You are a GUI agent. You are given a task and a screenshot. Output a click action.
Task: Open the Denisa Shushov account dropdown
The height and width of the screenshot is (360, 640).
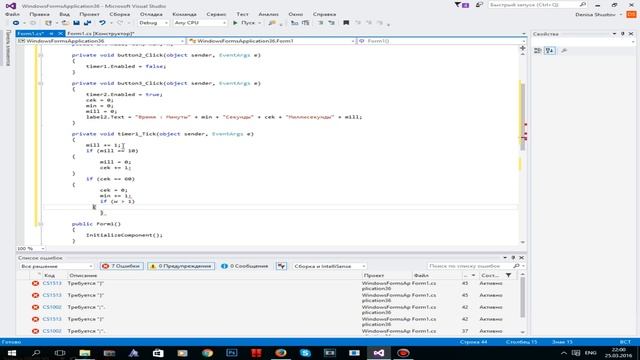[x=599, y=15]
